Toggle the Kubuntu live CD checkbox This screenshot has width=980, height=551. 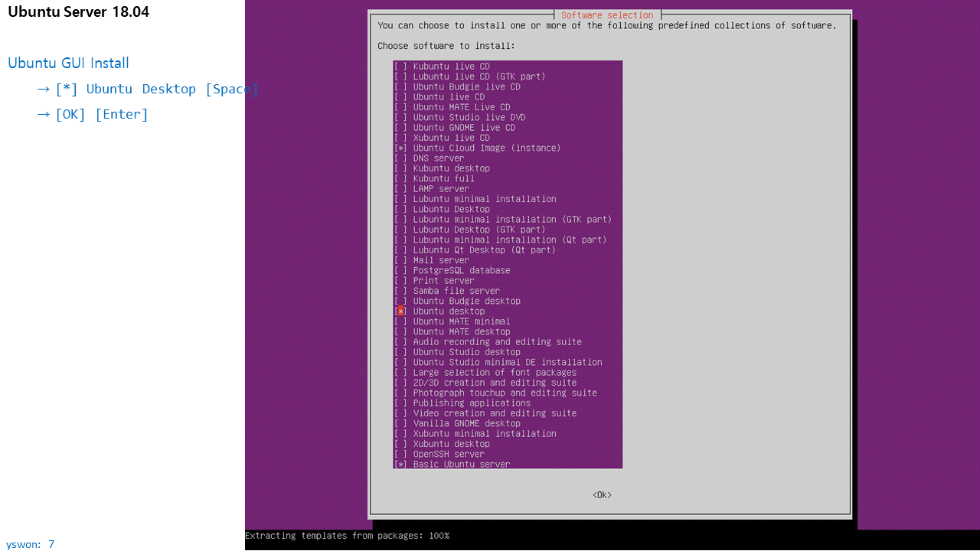[x=400, y=67]
